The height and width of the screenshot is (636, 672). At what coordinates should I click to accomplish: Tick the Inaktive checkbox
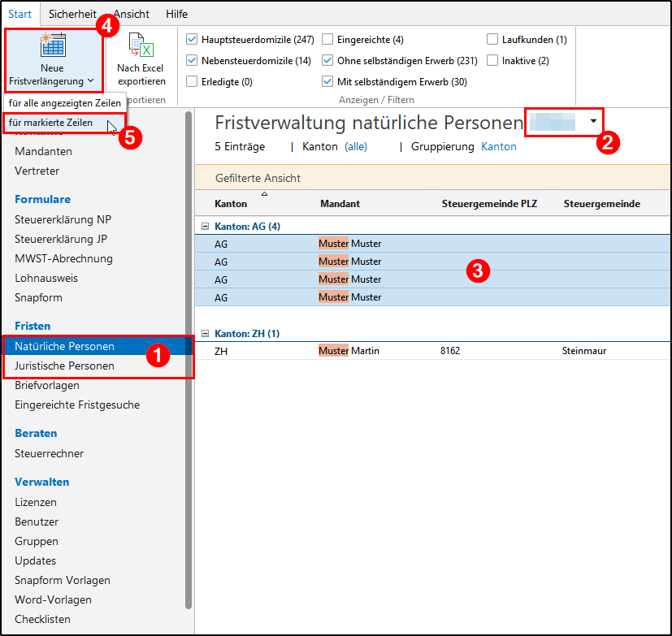[492, 61]
